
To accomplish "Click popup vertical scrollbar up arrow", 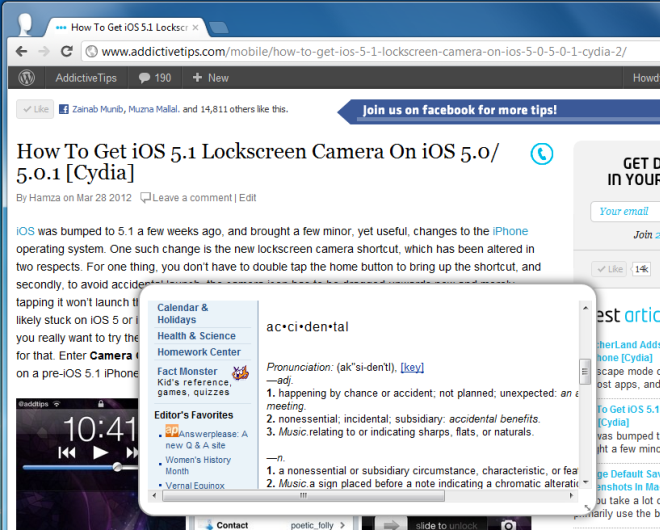I will click(585, 308).
